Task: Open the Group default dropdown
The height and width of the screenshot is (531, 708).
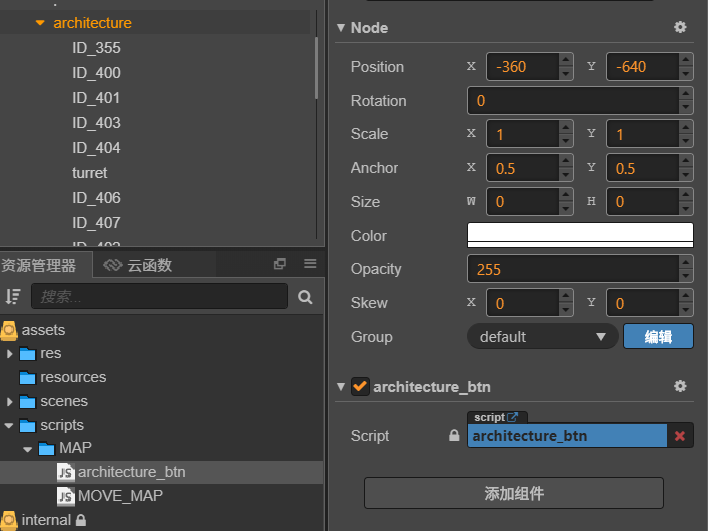Action: pyautogui.click(x=542, y=337)
